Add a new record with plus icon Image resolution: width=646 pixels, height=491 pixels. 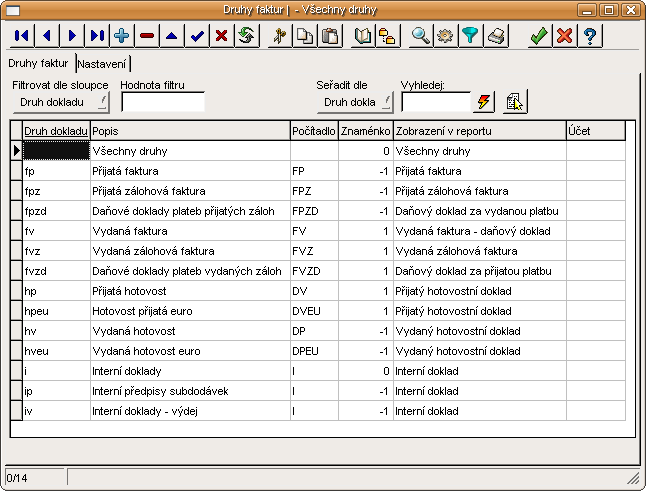point(122,35)
